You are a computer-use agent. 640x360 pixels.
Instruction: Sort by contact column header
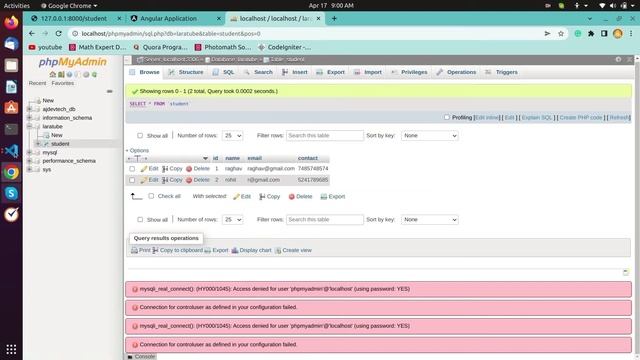(x=307, y=158)
